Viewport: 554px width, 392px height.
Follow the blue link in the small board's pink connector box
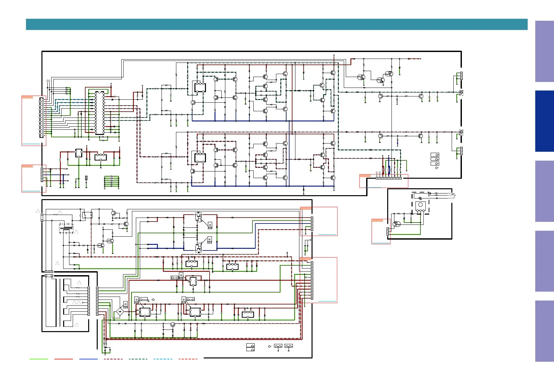(x=381, y=243)
